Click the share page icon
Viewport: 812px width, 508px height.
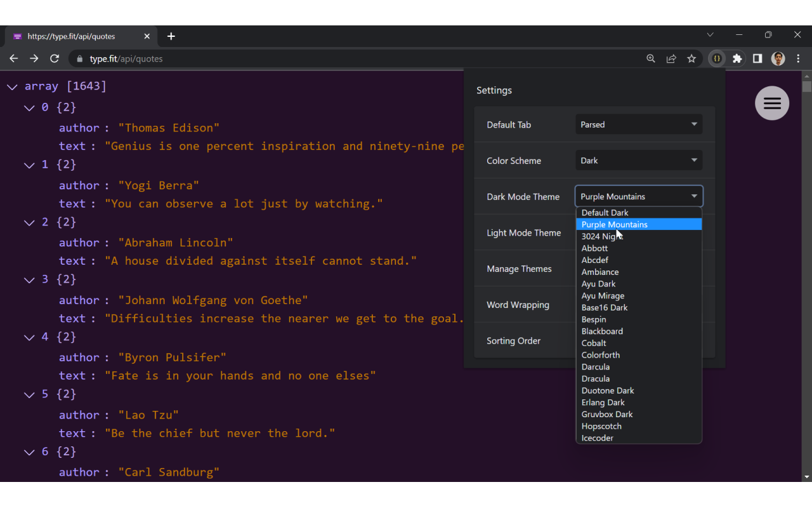(x=671, y=58)
